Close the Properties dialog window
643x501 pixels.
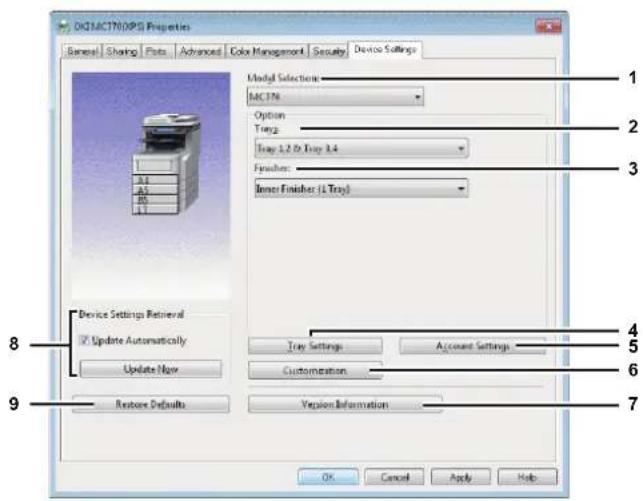(x=549, y=27)
